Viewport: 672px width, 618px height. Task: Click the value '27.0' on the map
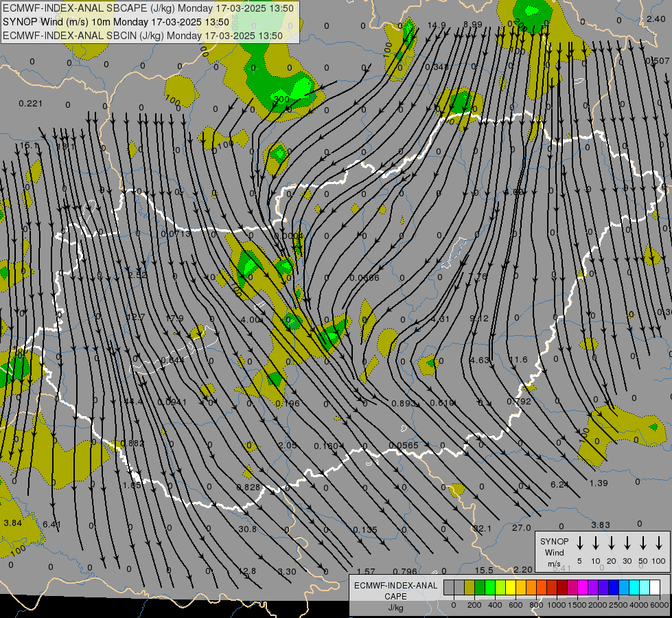pos(521,527)
